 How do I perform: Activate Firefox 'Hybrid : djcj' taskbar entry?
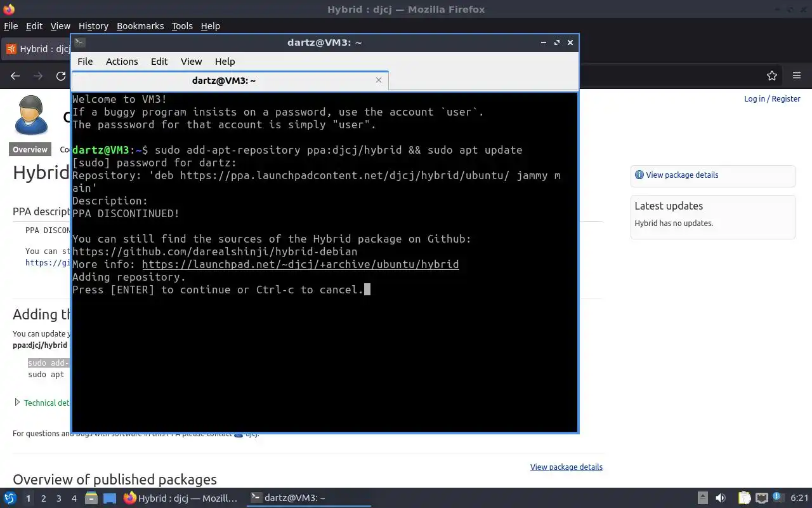click(x=181, y=498)
